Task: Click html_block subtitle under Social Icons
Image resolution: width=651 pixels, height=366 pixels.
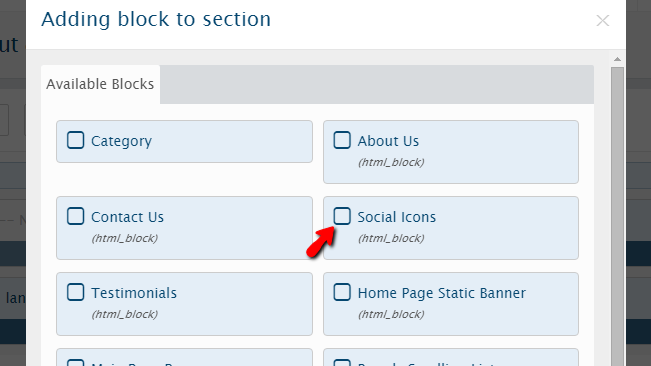Action: pyautogui.click(x=391, y=238)
